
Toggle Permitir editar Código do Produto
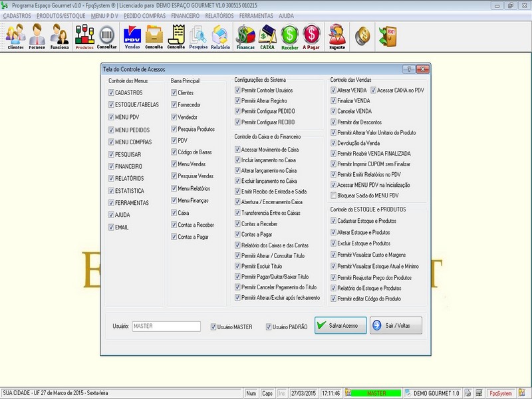(334, 299)
